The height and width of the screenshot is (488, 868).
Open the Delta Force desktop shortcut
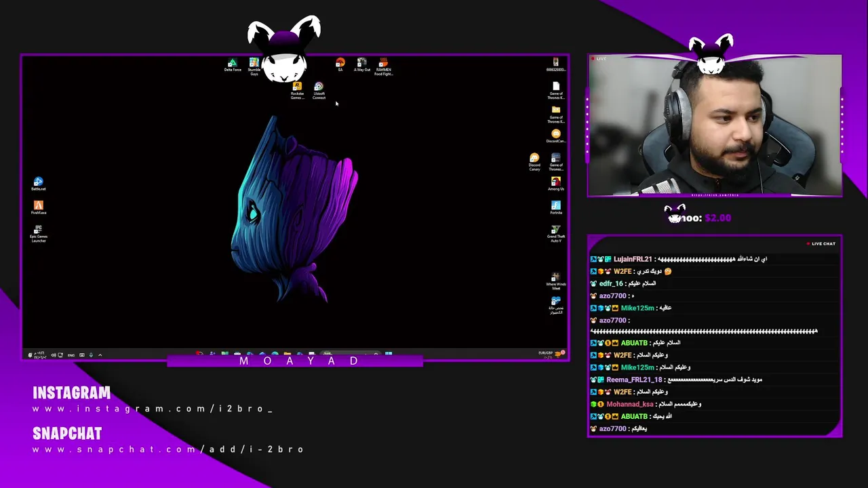coord(233,65)
